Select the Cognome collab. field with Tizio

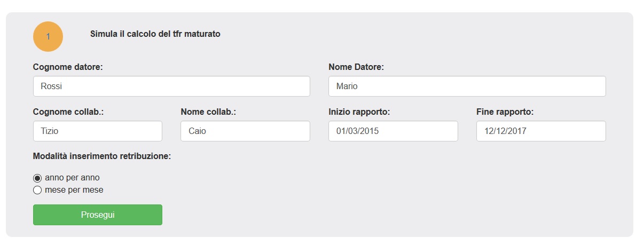97,131
